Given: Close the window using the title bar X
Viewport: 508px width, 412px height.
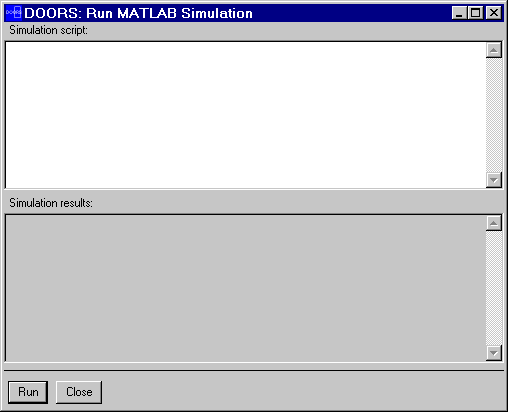Looking at the screenshot, I should pyautogui.click(x=494, y=13).
